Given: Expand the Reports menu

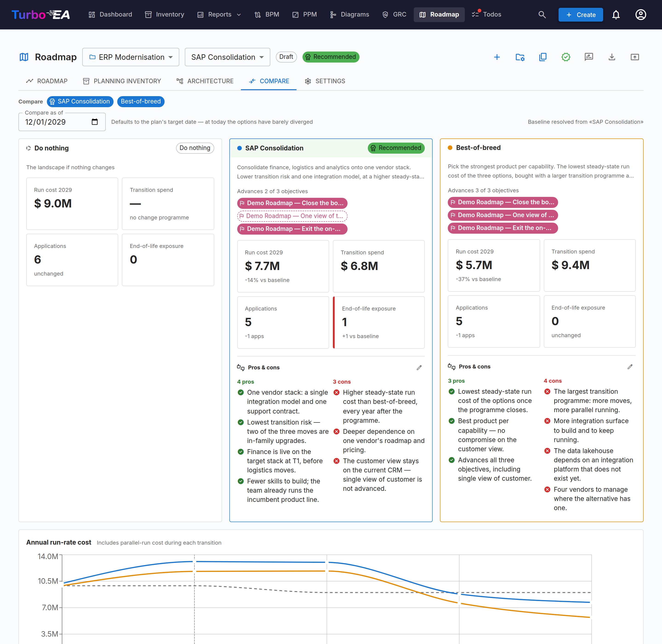Looking at the screenshot, I should pos(219,14).
